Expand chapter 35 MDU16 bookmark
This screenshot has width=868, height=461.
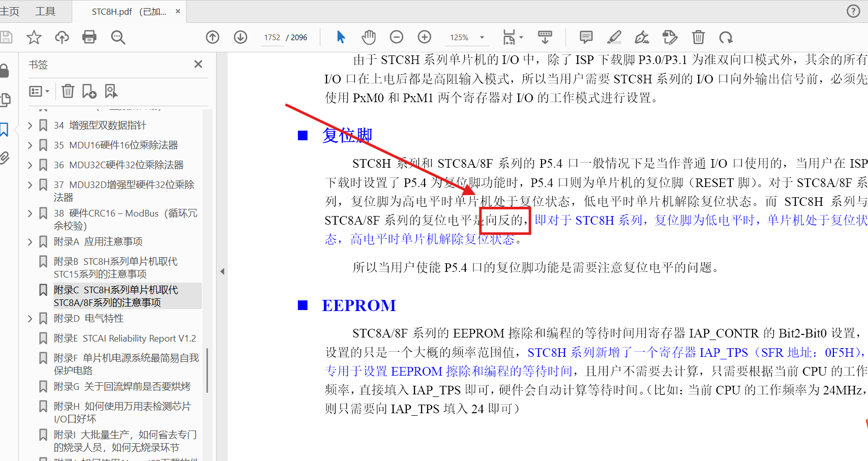[x=30, y=145]
